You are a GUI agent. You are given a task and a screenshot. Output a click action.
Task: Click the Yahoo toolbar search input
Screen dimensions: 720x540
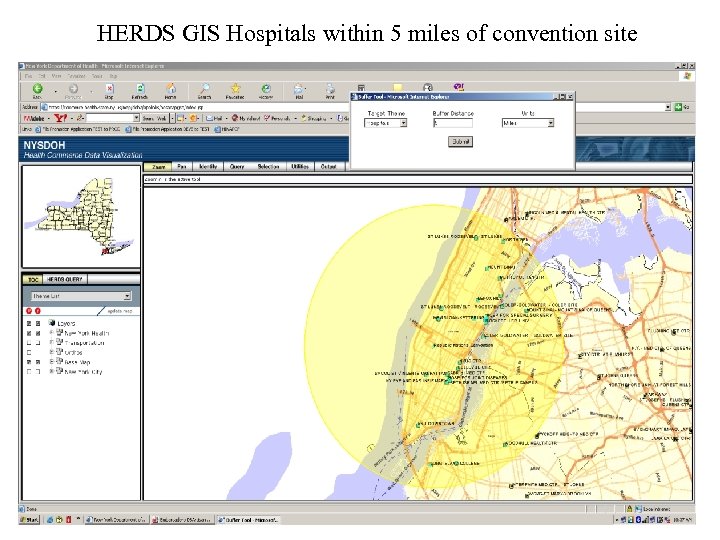[x=109, y=118]
